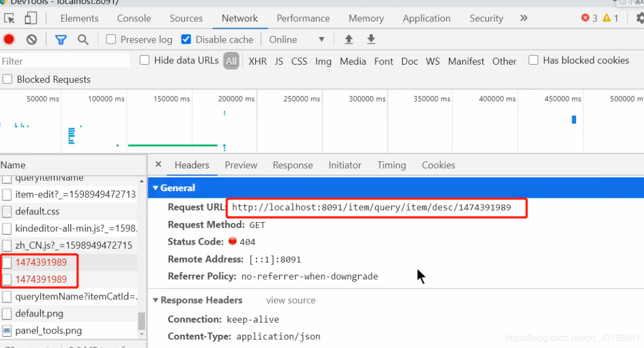The image size is (644, 348).
Task: Show the Cookies tab
Action: (439, 165)
